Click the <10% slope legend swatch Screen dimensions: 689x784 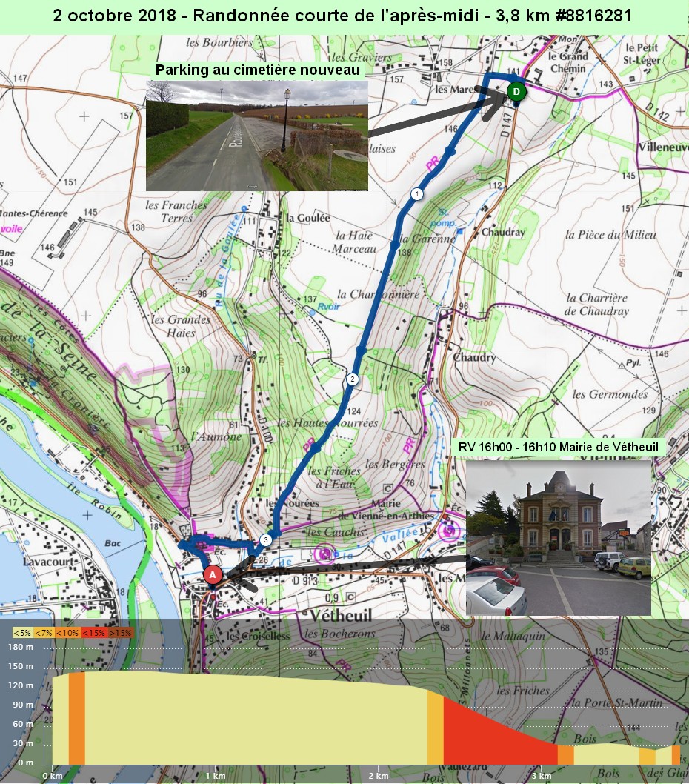coord(67,633)
